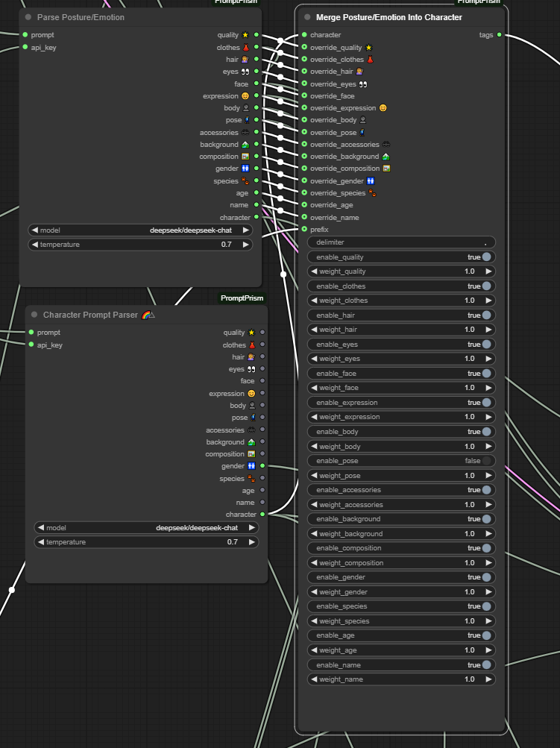Toggle enable_background switch

486,519
